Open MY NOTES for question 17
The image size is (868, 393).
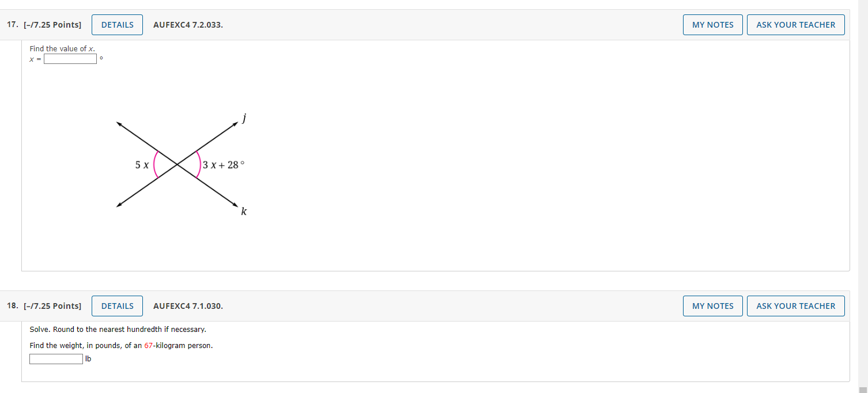(x=712, y=24)
